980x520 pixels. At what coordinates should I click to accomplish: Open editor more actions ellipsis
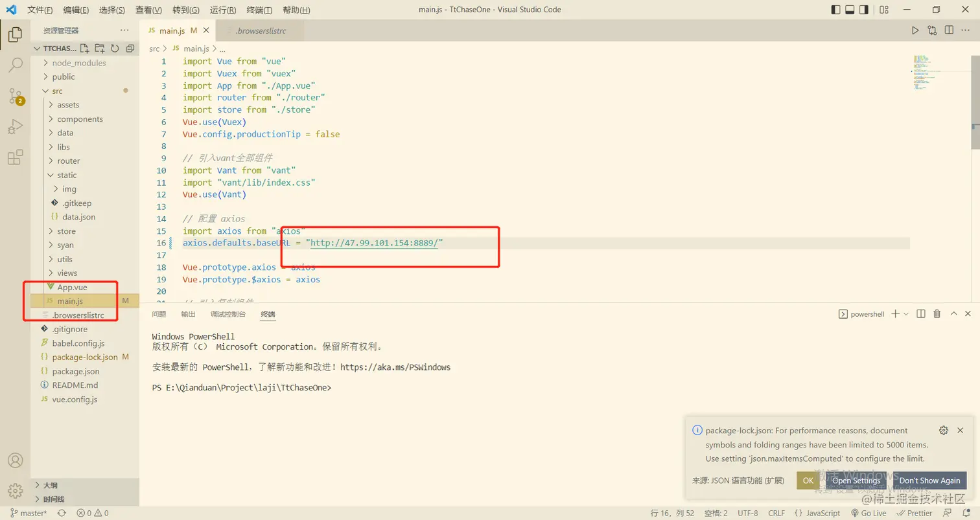pos(965,30)
